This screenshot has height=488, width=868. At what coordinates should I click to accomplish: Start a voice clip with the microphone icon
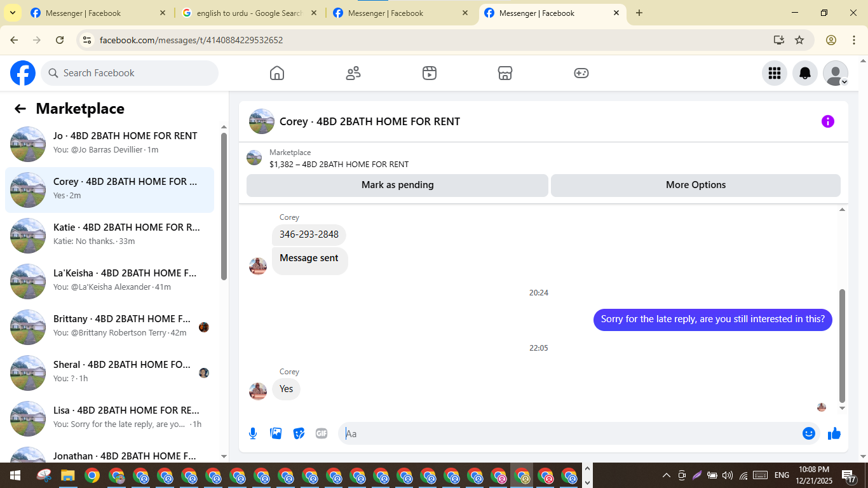click(x=253, y=433)
